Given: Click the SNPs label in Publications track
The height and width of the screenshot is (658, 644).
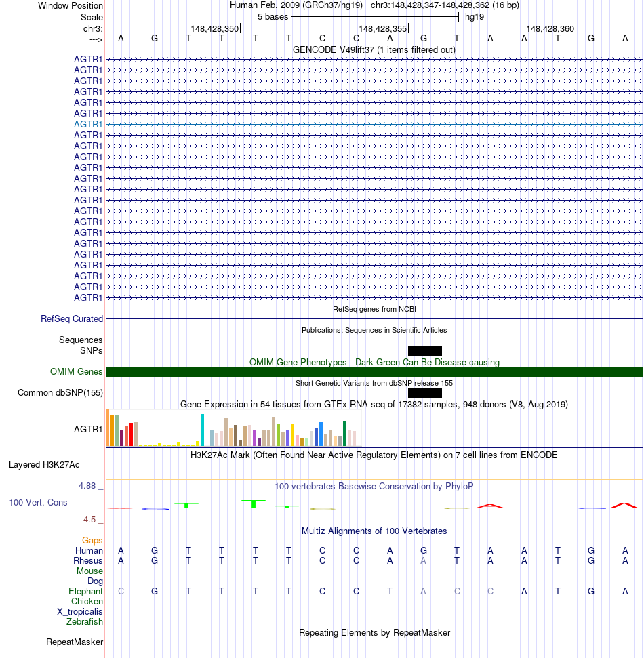Looking at the screenshot, I should (91, 351).
